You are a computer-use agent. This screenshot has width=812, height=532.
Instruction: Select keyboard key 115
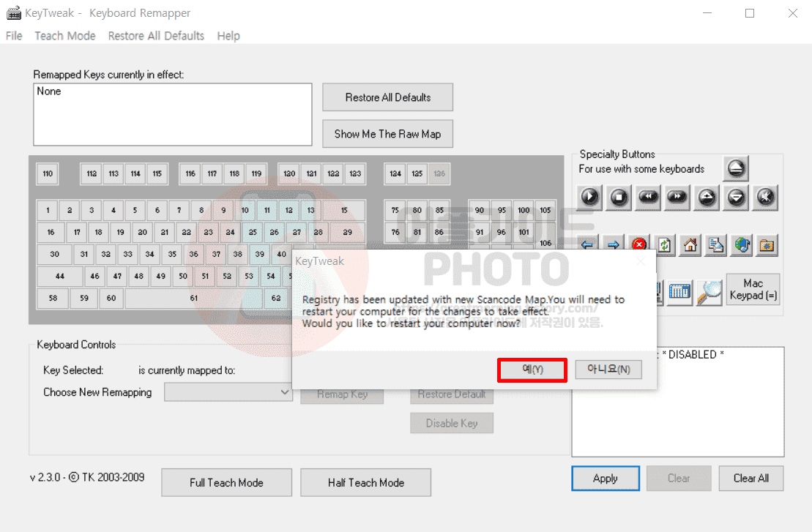(x=157, y=173)
